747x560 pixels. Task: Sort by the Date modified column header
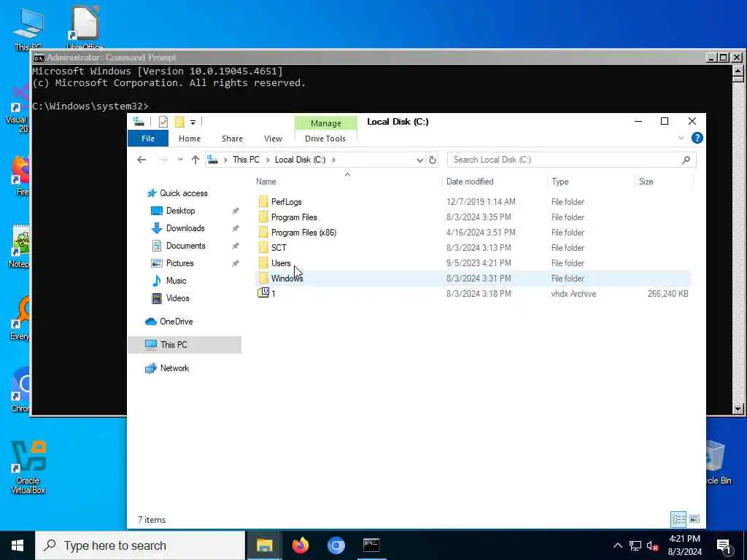click(x=470, y=182)
